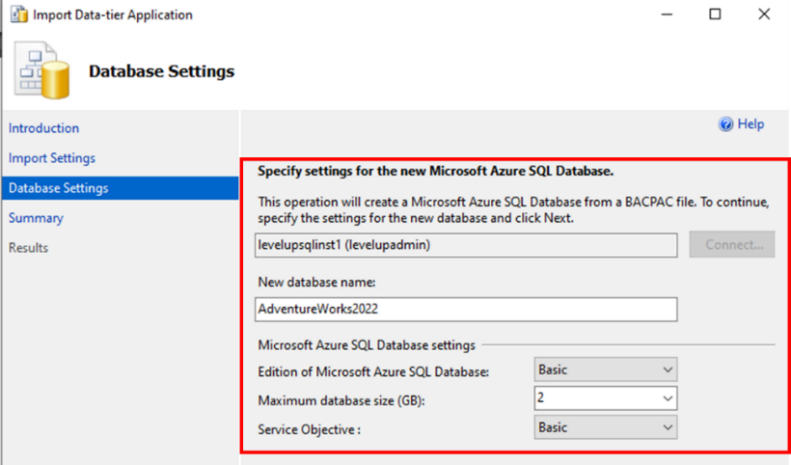
Task: Go to the Introduction step
Action: [x=44, y=128]
